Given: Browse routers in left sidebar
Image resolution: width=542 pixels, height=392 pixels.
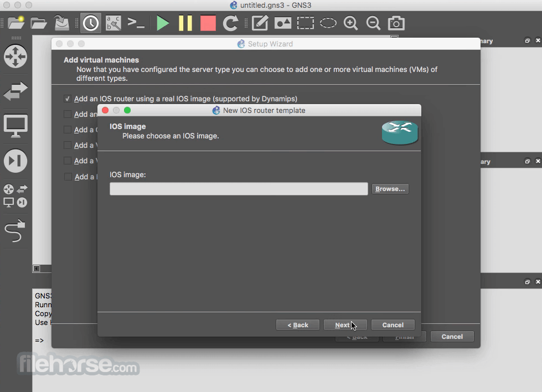Looking at the screenshot, I should click(x=16, y=56).
